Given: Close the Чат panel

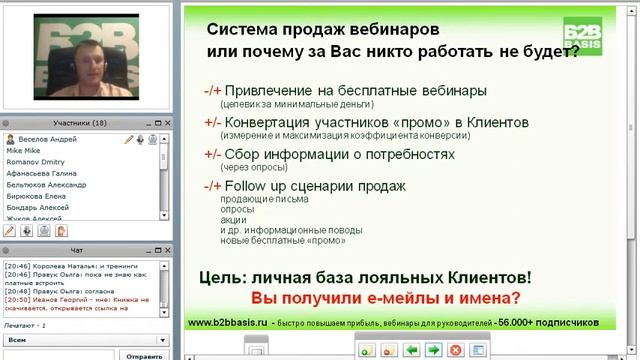Looking at the screenshot, I should 167,250.
